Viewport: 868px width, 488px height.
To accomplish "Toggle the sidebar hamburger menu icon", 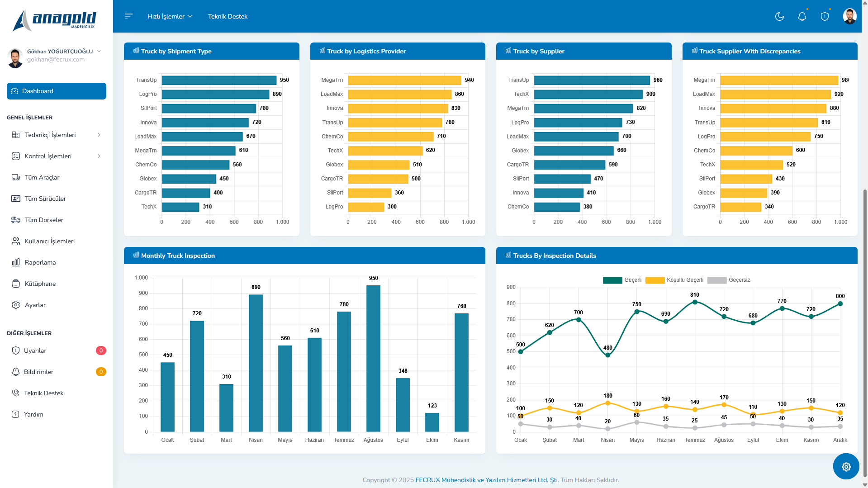I will pos(129,16).
